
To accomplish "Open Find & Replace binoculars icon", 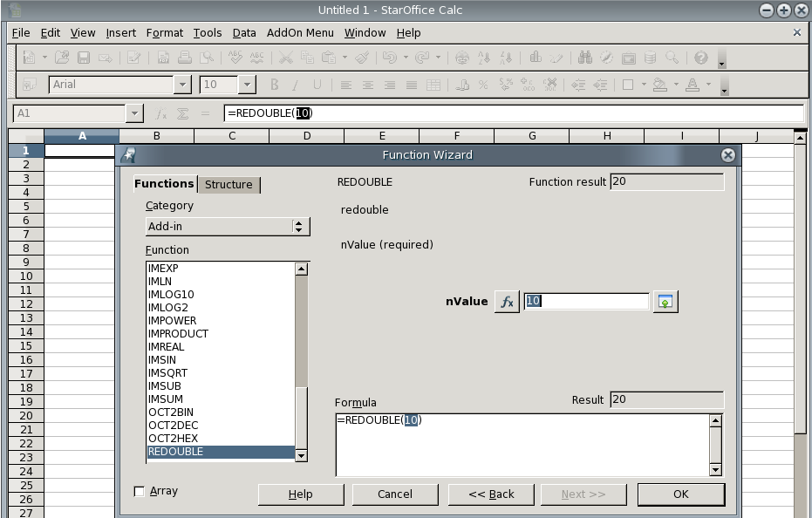I will pyautogui.click(x=585, y=58).
